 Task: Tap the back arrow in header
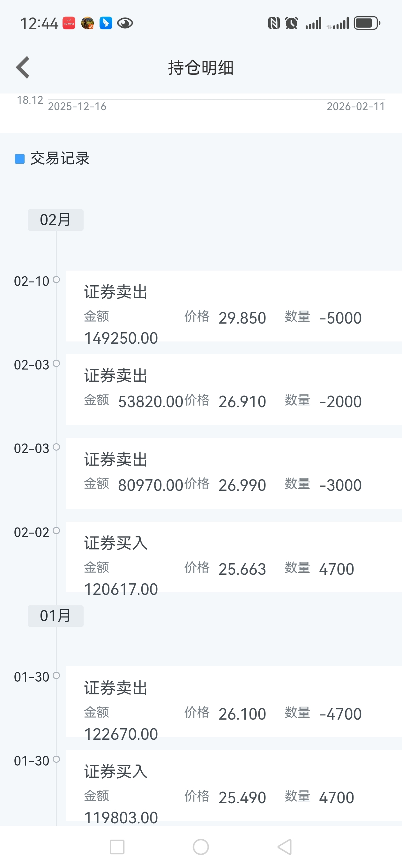pos(23,67)
